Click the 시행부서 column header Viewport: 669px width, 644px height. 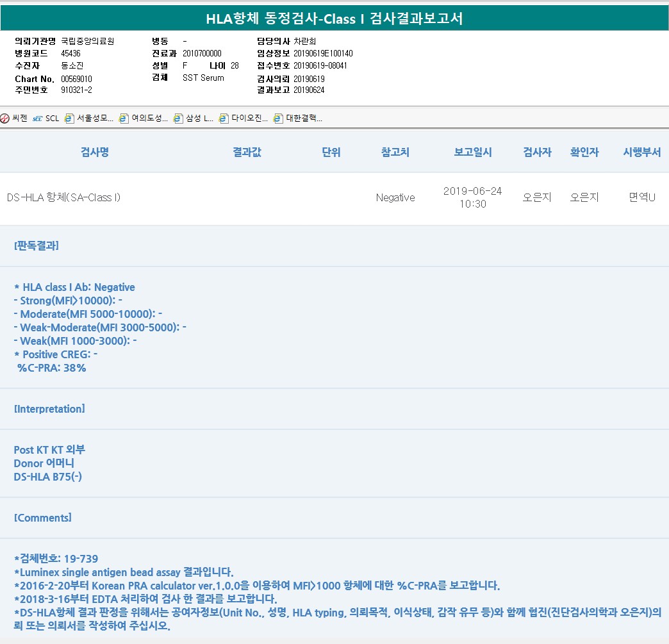click(x=641, y=153)
